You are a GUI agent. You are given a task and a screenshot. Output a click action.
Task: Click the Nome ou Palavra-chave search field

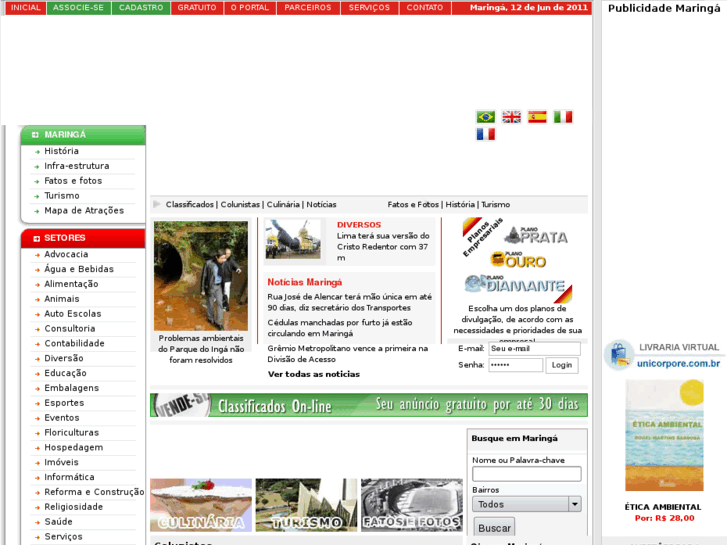[526, 474]
